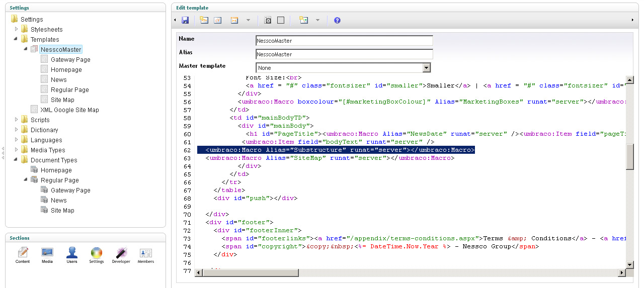This screenshot has height=288, width=644.
Task: Click the code editor's vertical scrollbar down arrow
Action: 629,264
